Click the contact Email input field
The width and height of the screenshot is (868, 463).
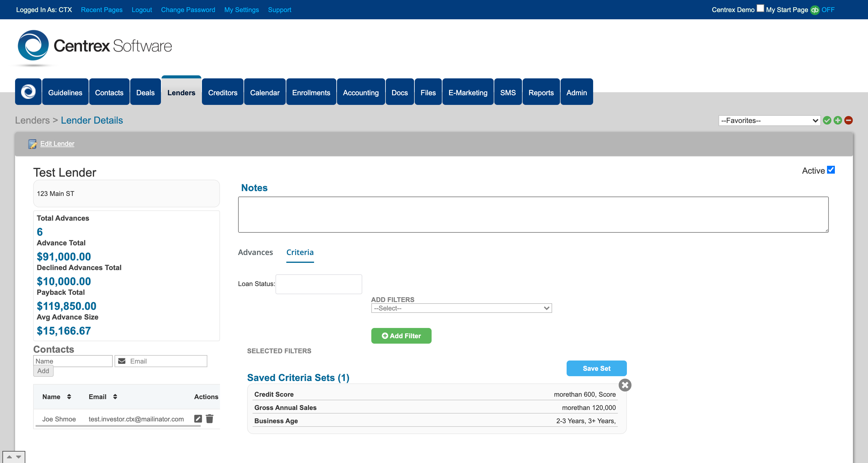click(161, 361)
